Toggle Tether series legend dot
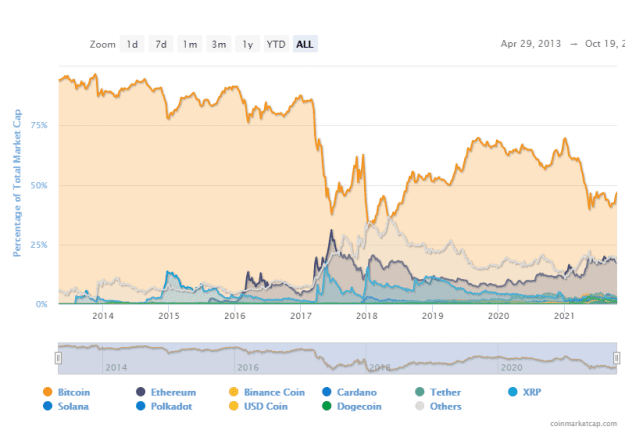 (420, 392)
